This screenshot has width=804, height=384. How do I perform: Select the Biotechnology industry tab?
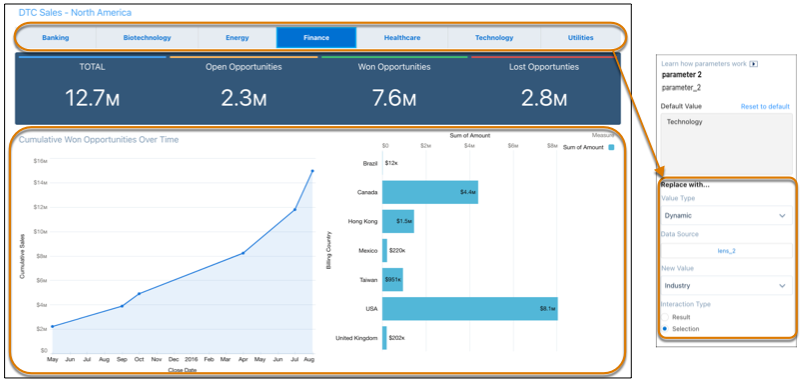[x=147, y=37]
